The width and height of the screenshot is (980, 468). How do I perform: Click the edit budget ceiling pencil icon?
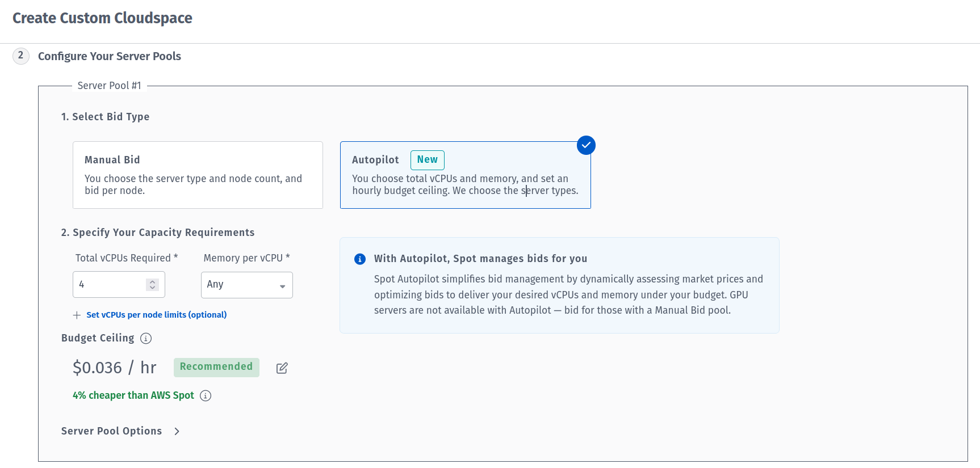pyautogui.click(x=282, y=368)
